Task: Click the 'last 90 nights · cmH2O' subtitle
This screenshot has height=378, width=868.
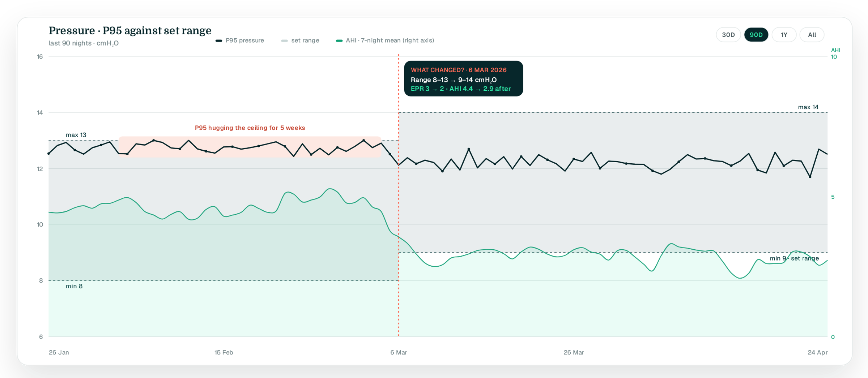Action: (84, 43)
